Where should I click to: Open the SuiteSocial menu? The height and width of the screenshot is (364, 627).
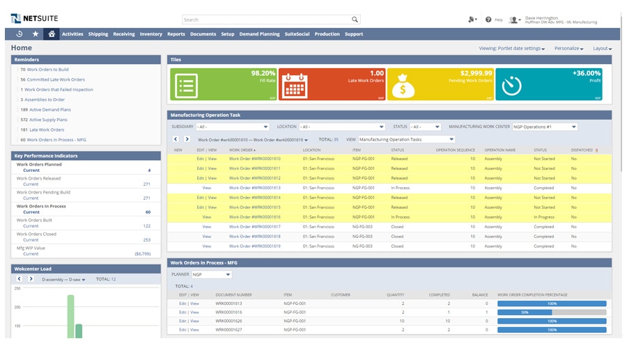click(x=297, y=34)
